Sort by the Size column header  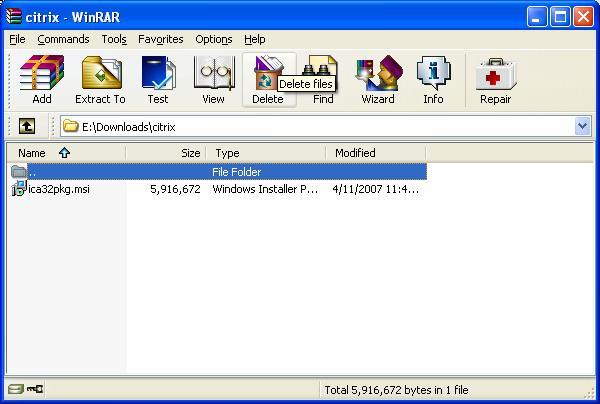tap(166, 153)
